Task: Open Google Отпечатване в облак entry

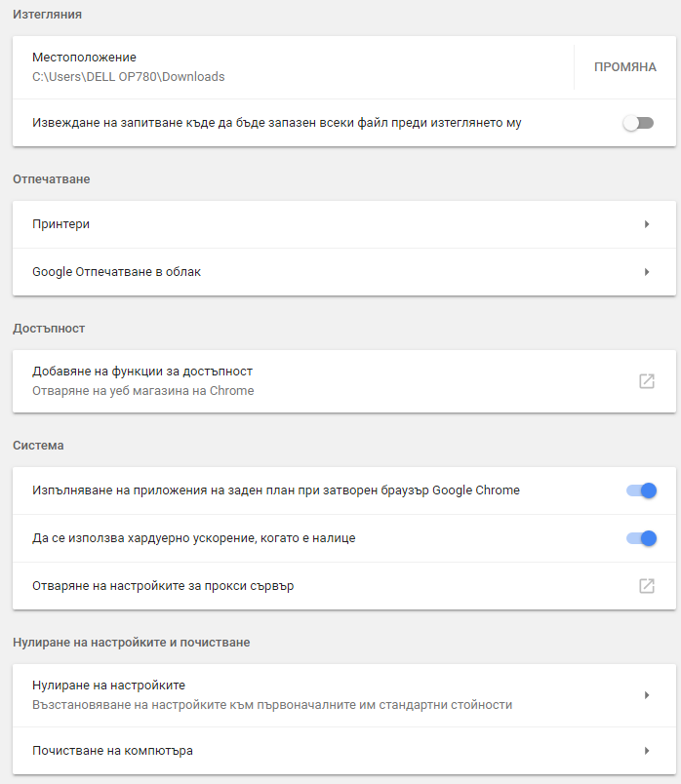Action: click(116, 272)
